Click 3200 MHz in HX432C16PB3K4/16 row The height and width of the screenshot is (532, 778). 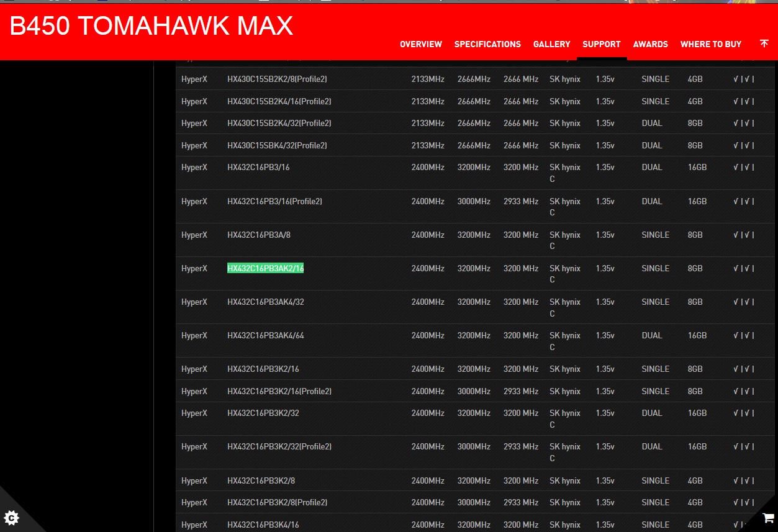pyautogui.click(x=521, y=525)
